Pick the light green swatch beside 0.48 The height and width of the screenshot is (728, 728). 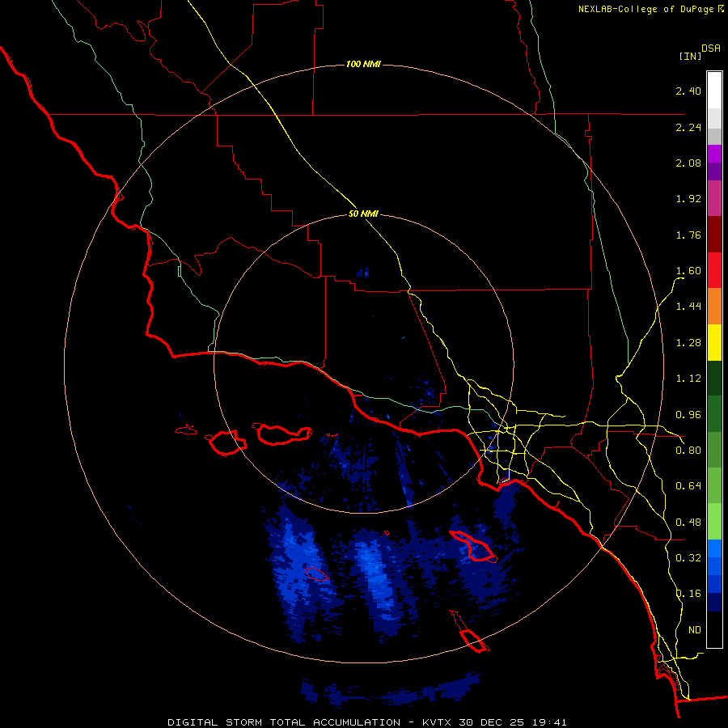pyautogui.click(x=714, y=522)
